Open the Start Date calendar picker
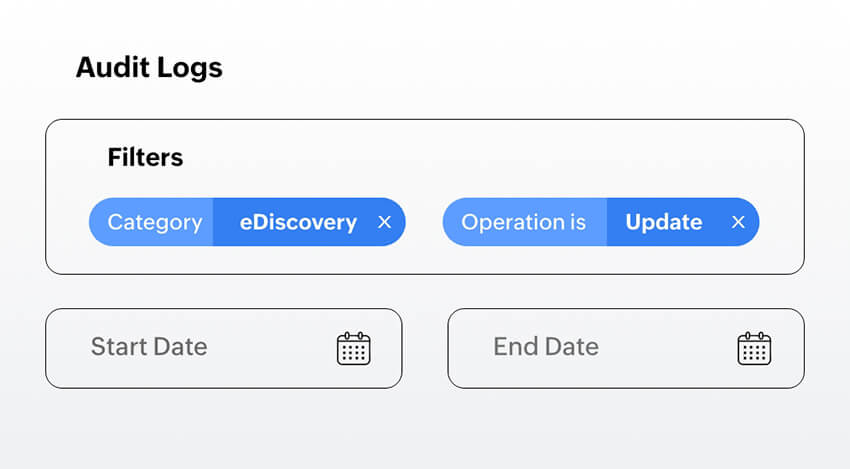This screenshot has width=850, height=469. [353, 348]
